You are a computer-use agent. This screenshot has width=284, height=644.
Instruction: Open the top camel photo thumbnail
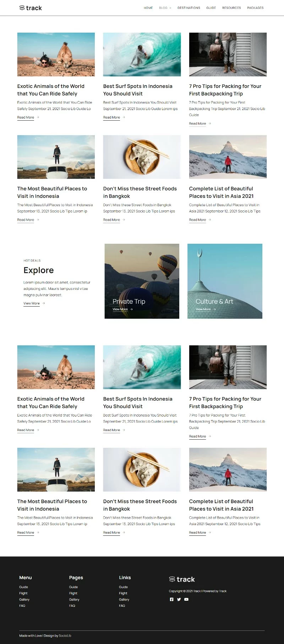coord(56,55)
